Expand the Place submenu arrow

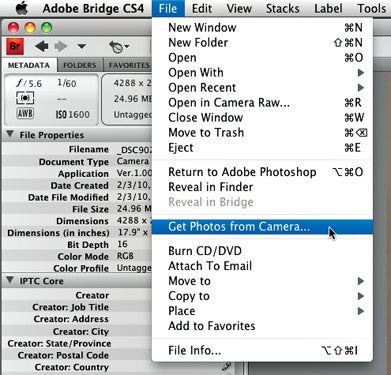coord(360,311)
